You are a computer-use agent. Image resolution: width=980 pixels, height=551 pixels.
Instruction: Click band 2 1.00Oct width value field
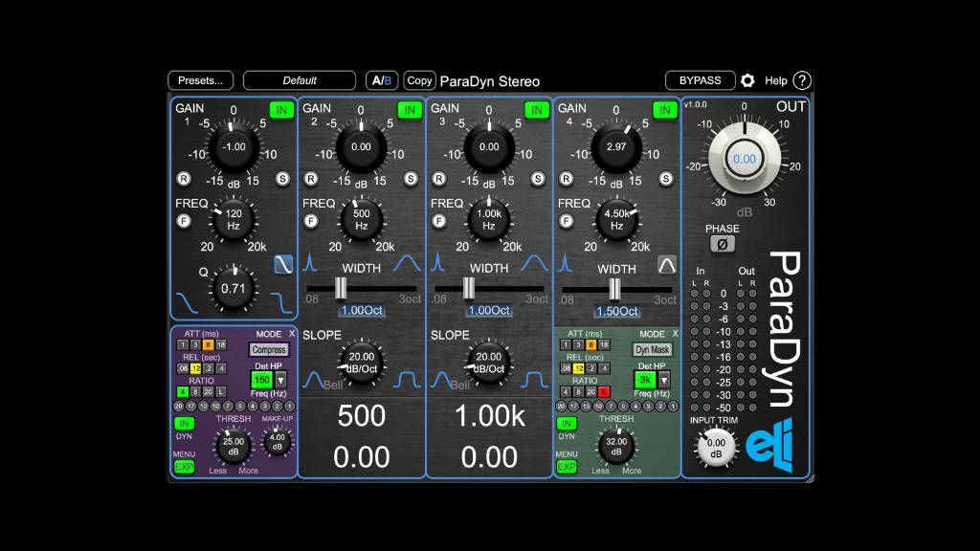click(x=361, y=311)
